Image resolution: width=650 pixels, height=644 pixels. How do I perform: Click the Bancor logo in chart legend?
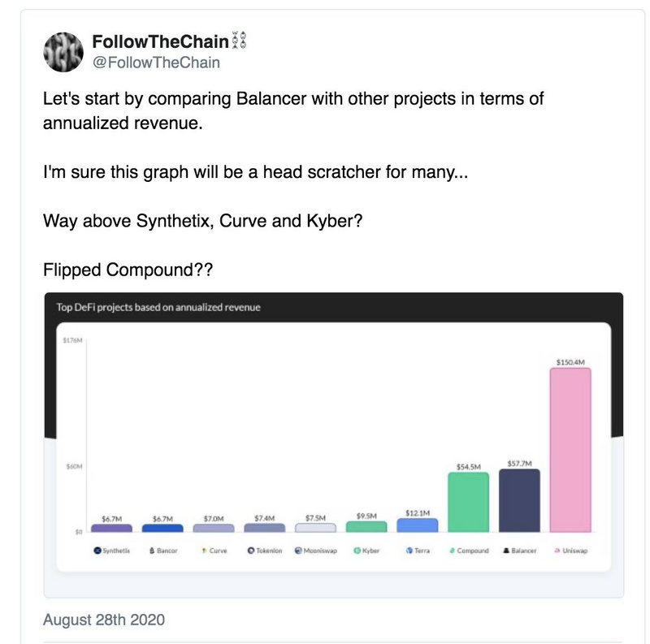click(151, 551)
